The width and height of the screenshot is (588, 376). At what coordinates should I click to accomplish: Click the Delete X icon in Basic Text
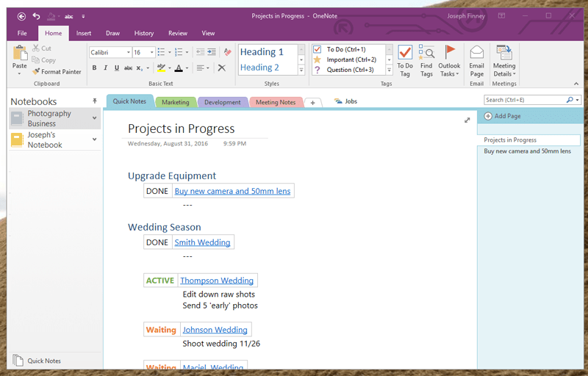(x=222, y=68)
